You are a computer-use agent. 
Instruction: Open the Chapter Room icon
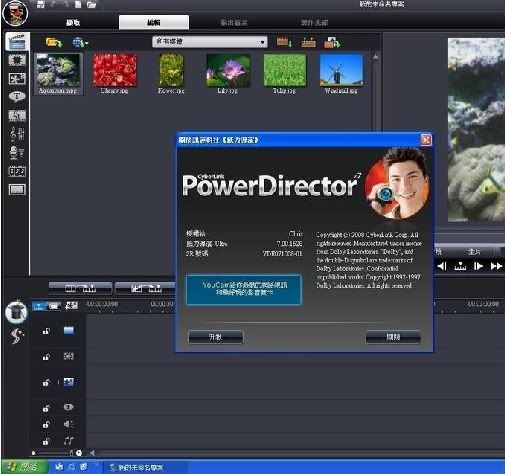(x=17, y=171)
